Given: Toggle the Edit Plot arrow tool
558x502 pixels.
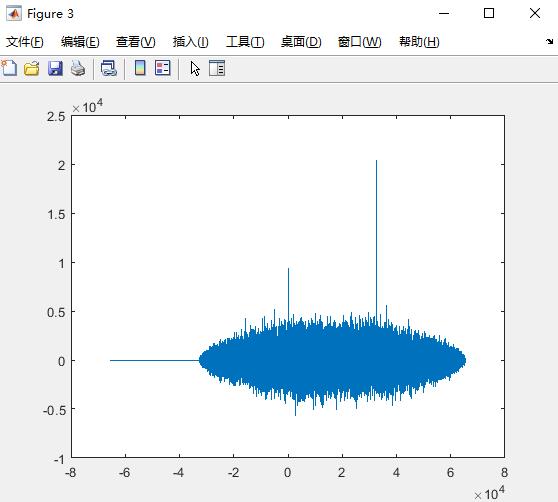Looking at the screenshot, I should coord(195,68).
